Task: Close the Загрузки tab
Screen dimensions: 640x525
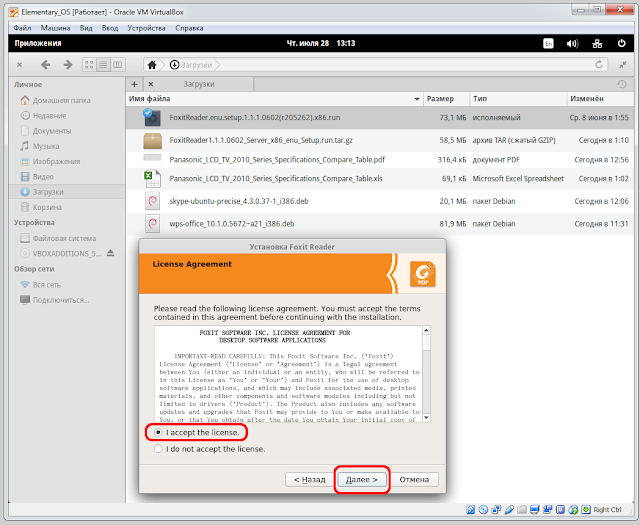Action: click(x=151, y=84)
